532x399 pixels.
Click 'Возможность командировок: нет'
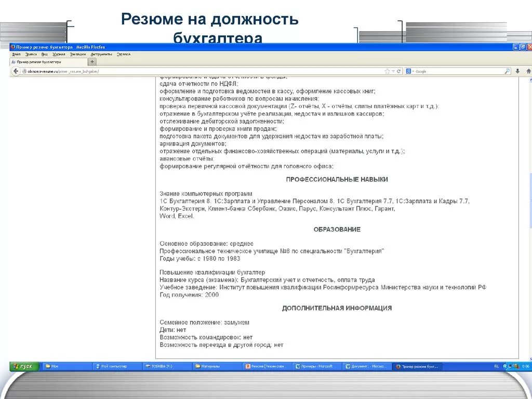[206, 337]
